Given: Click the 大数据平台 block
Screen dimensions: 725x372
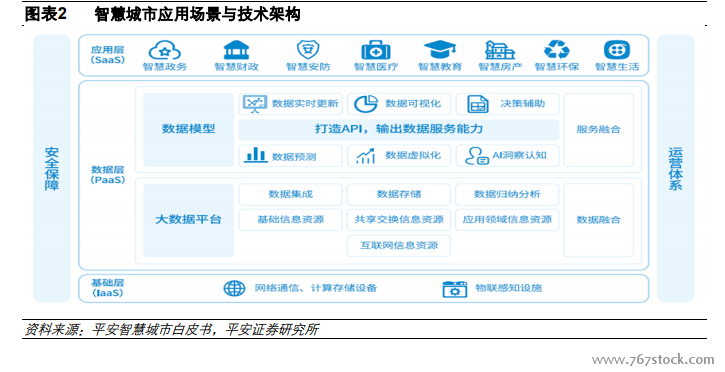Looking at the screenshot, I should 188,220.
